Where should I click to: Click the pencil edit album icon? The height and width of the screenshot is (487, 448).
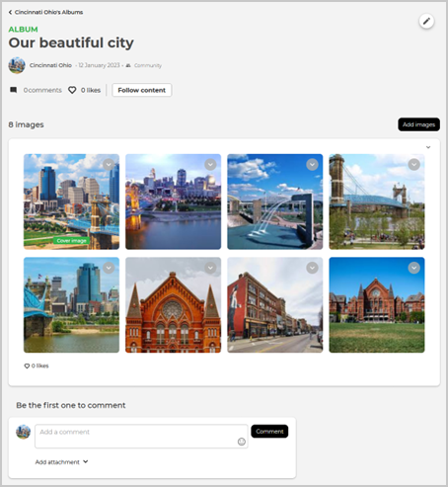pos(426,21)
